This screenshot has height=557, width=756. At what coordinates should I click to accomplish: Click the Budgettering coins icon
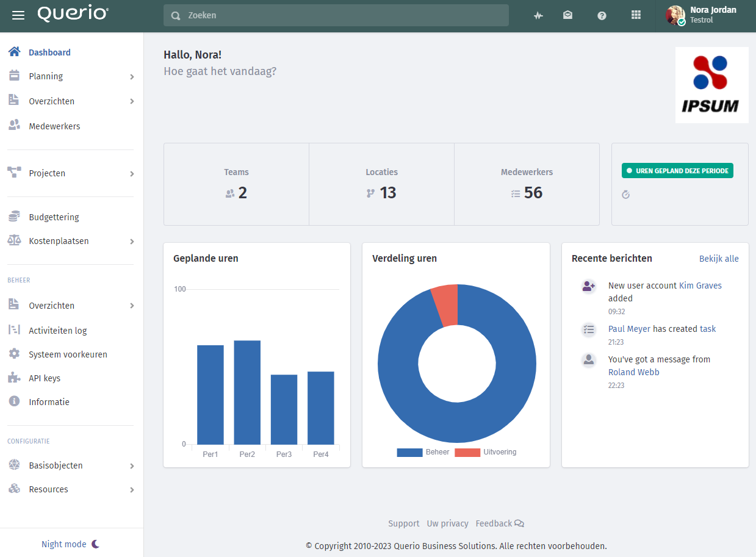[14, 217]
